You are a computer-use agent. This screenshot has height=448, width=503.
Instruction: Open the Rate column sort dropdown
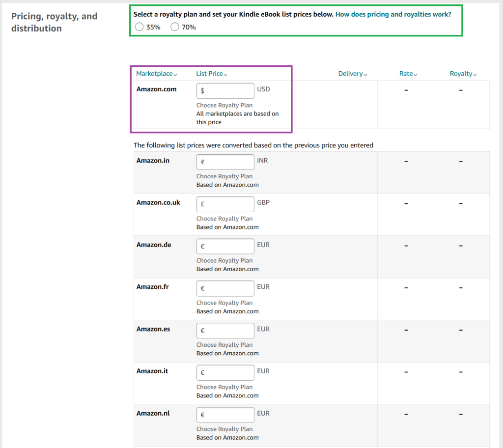coord(417,74)
